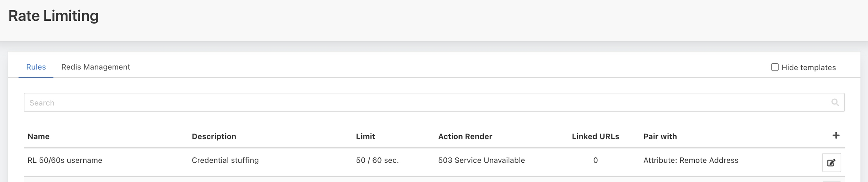This screenshot has width=868, height=182.
Task: Click the Description column header
Action: tap(214, 136)
